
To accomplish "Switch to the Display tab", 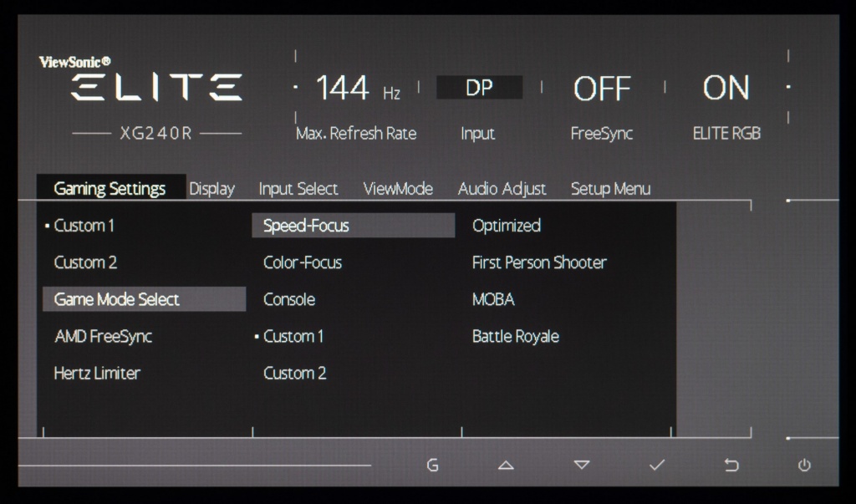I will [x=211, y=189].
